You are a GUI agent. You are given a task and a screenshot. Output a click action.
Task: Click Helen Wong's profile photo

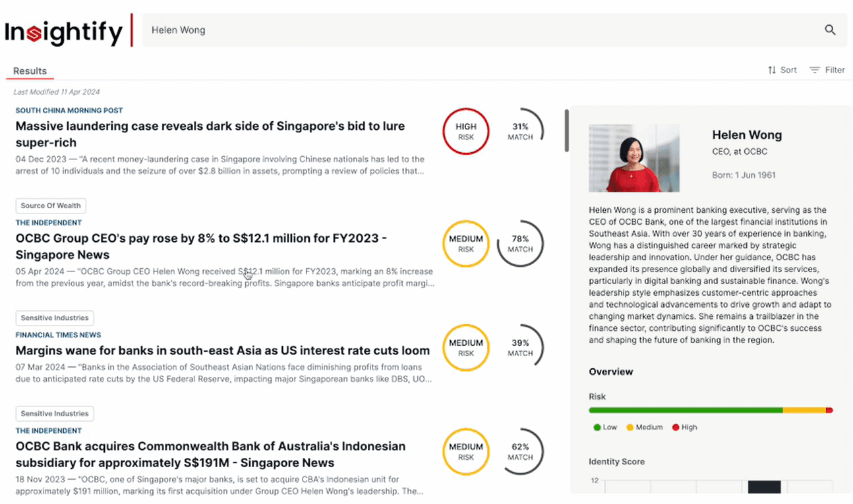coord(634,158)
